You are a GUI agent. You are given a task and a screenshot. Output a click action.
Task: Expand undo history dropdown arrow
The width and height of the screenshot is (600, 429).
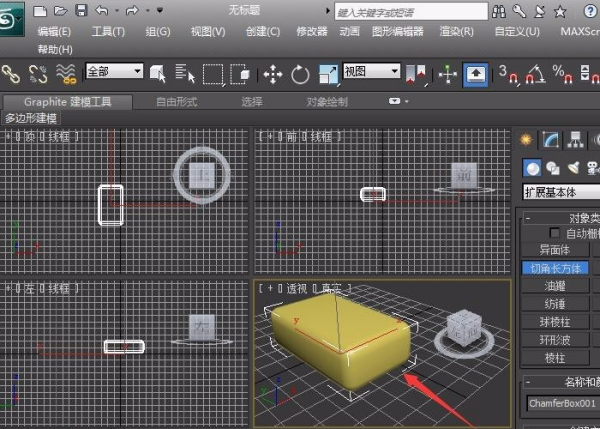pos(117,11)
